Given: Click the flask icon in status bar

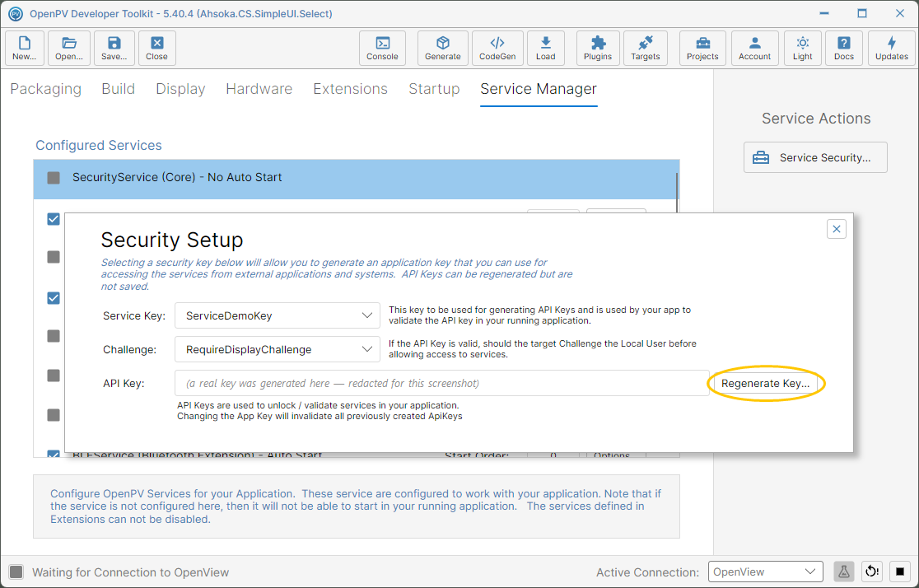Looking at the screenshot, I should [843, 572].
